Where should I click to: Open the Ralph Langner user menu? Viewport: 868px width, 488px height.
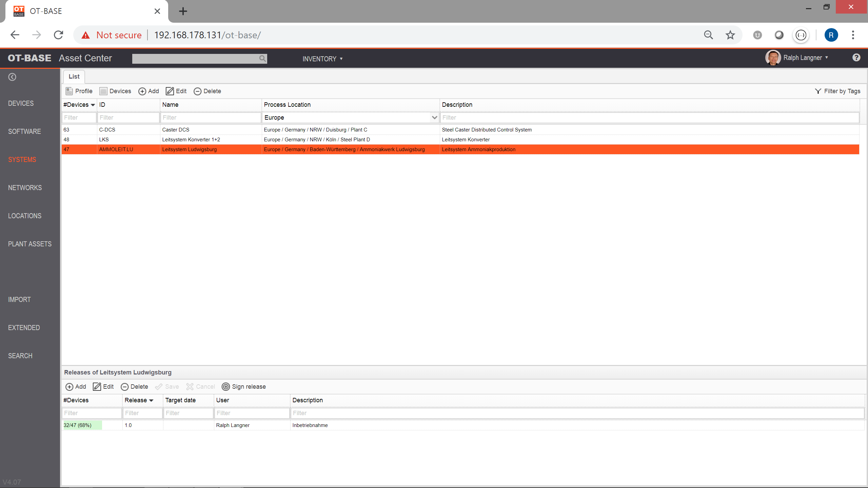click(x=806, y=58)
